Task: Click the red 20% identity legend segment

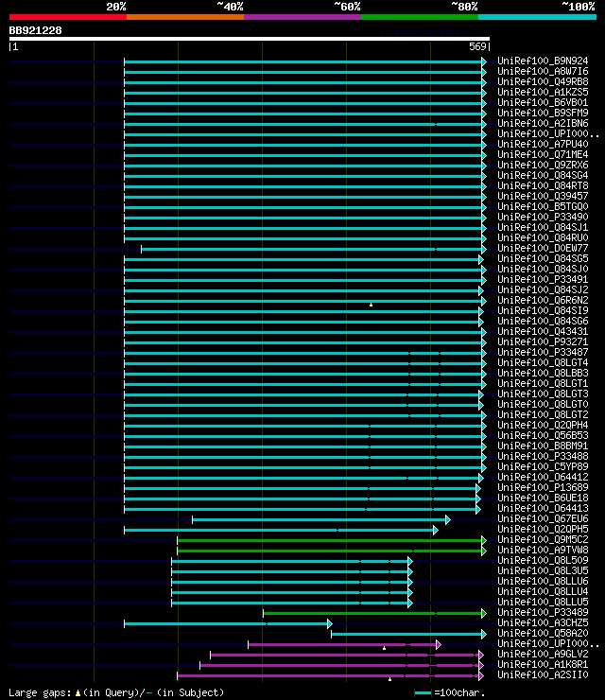Action: pyautogui.click(x=68, y=17)
